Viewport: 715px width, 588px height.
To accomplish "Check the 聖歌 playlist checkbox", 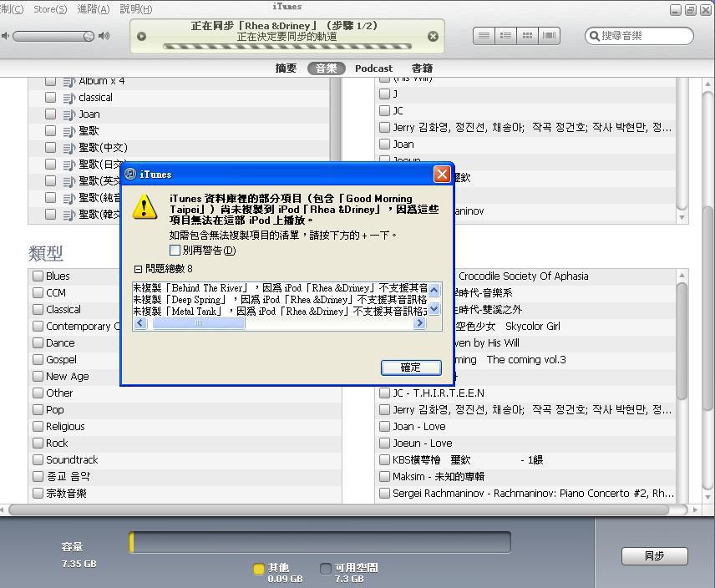I will click(x=51, y=131).
